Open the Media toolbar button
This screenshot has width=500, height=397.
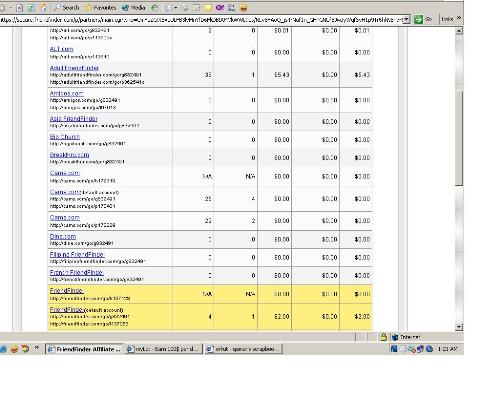pos(134,7)
